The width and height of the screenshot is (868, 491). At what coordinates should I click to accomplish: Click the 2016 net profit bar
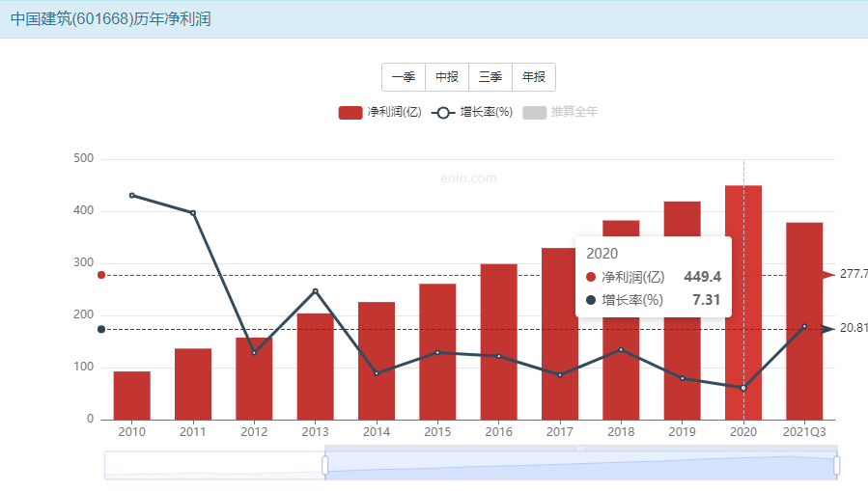click(x=499, y=341)
